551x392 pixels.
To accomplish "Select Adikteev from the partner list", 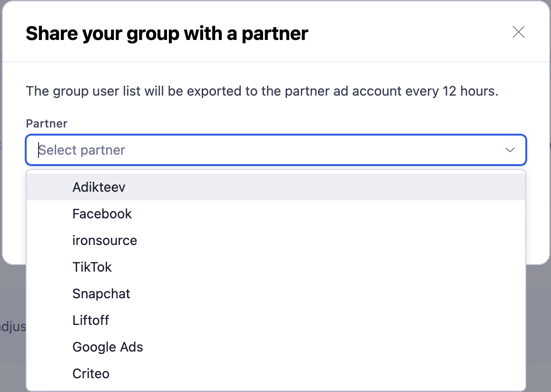I will click(99, 187).
